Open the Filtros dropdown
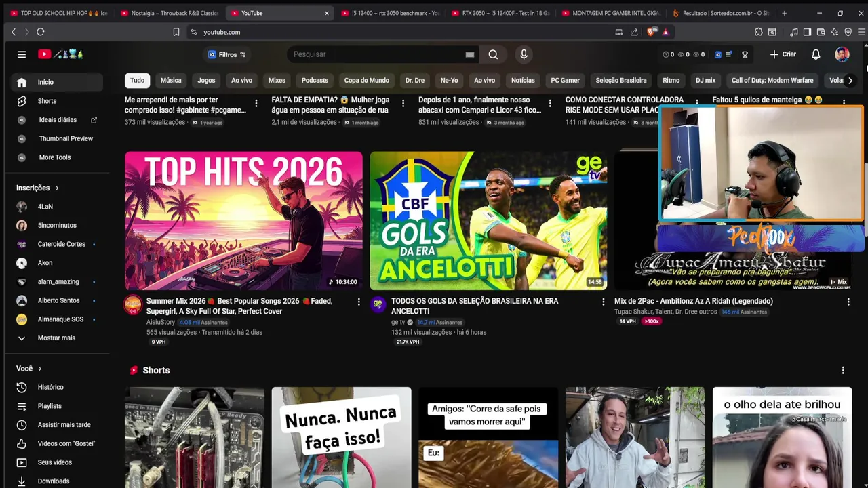Viewport: 868px width, 488px height. click(x=227, y=54)
